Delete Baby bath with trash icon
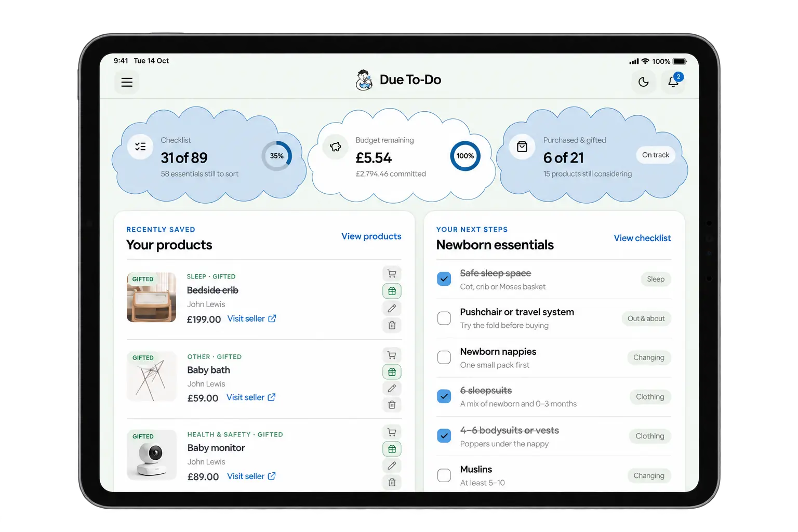 click(x=392, y=405)
